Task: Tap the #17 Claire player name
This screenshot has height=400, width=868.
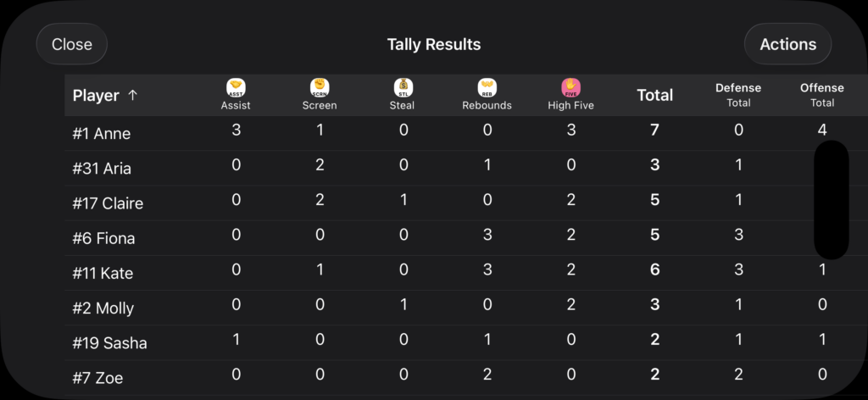Action: pyautogui.click(x=108, y=203)
